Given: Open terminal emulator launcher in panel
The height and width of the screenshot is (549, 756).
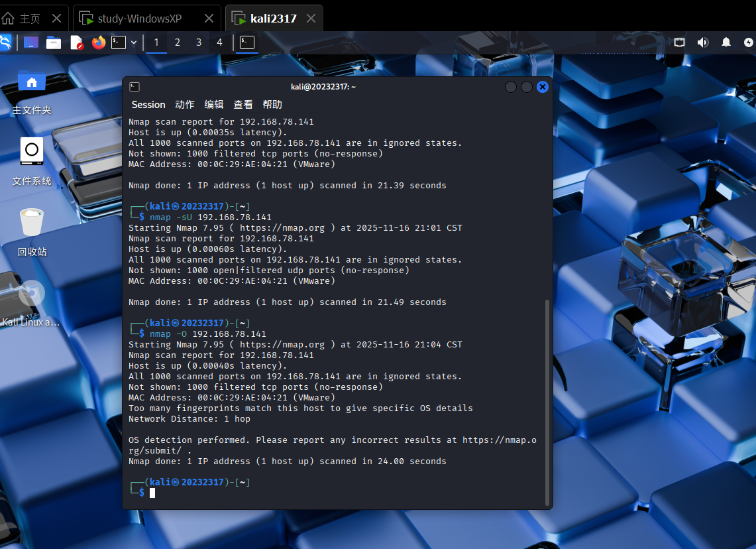Looking at the screenshot, I should click(x=119, y=42).
